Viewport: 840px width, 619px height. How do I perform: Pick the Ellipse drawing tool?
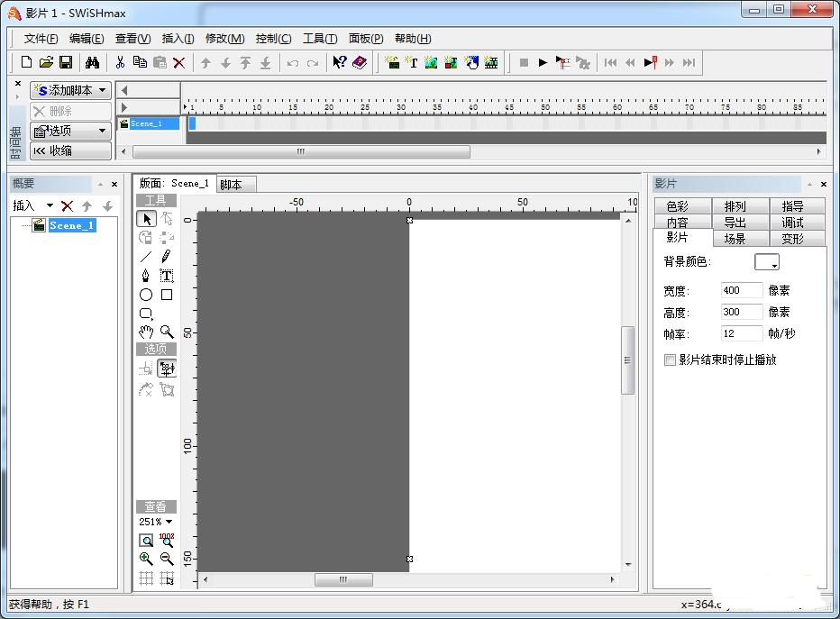click(x=146, y=295)
